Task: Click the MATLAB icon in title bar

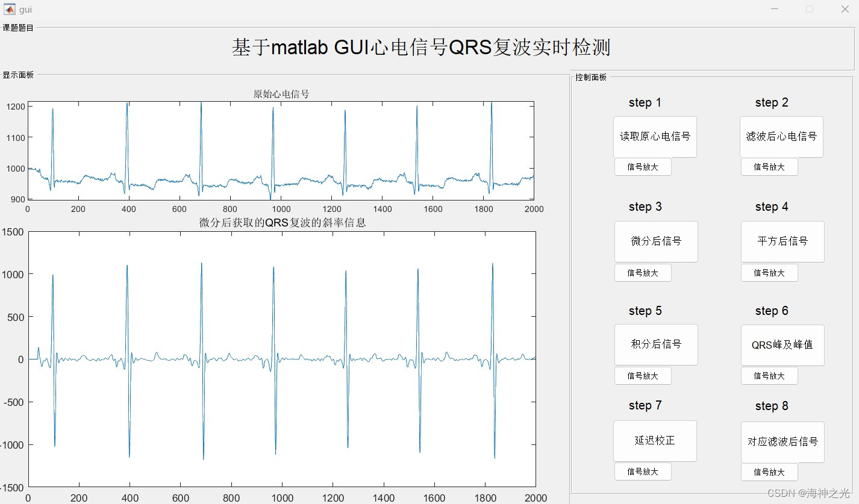Action: 10,9
